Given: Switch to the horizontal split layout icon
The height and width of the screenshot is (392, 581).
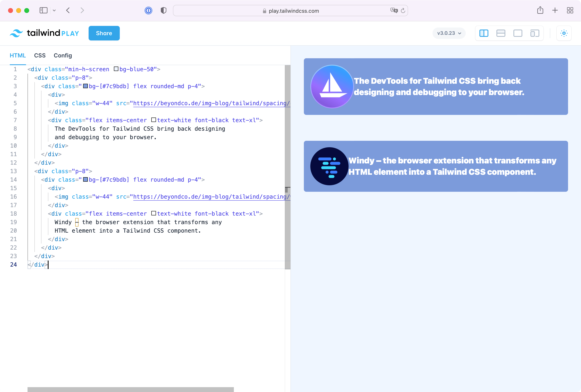Looking at the screenshot, I should click(501, 33).
